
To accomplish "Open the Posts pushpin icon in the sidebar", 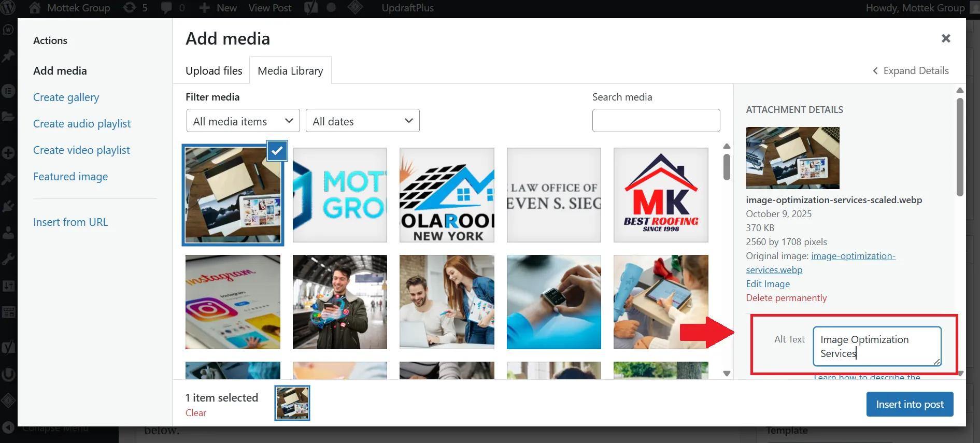I will click(8, 56).
